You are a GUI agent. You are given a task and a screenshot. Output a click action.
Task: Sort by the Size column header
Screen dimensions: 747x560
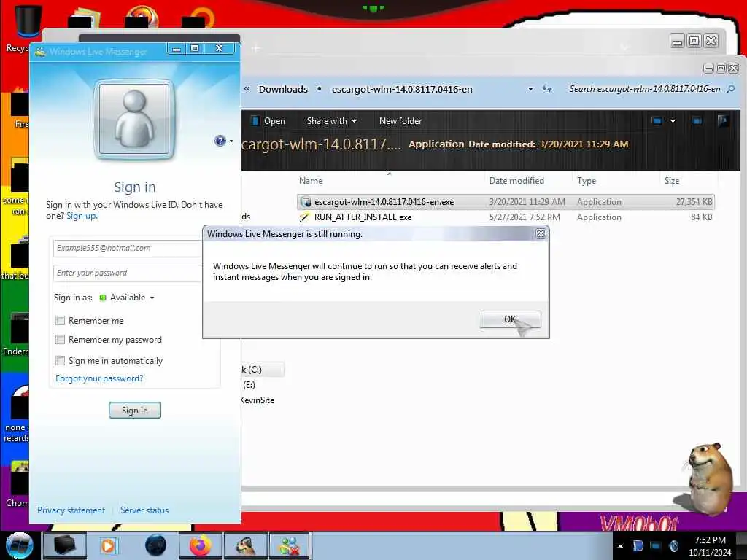pos(672,181)
